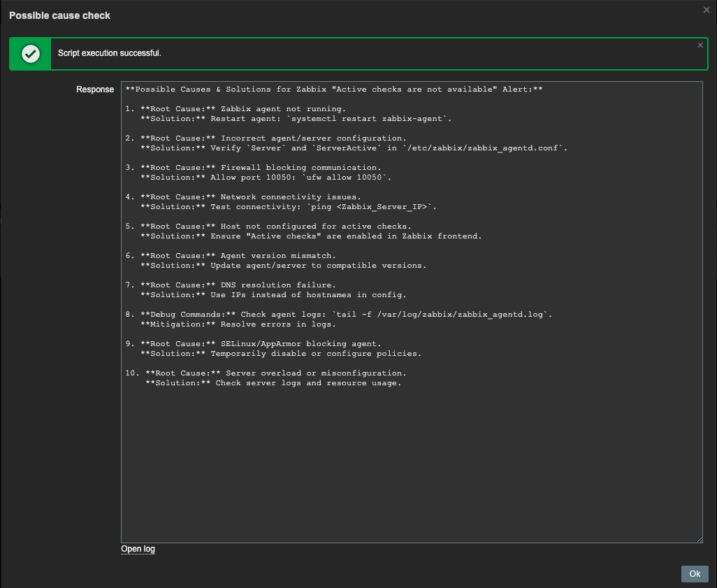Click the Response field label
The height and width of the screenshot is (588, 717).
click(x=95, y=89)
